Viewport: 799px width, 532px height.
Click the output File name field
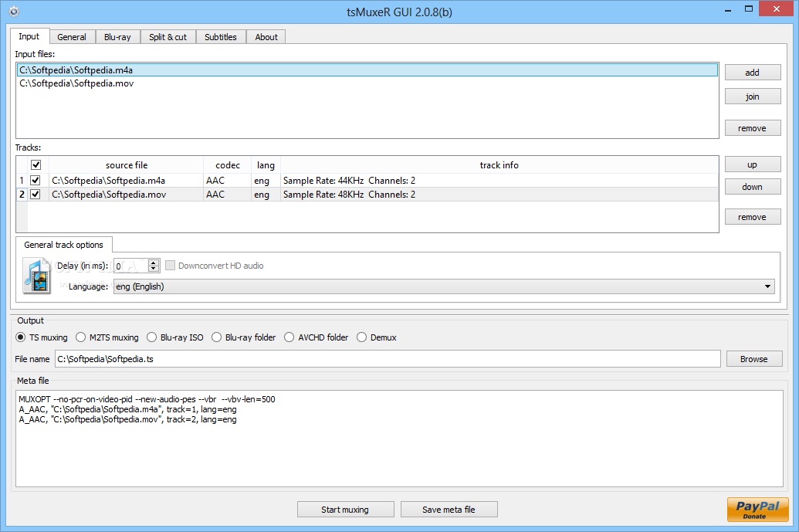click(388, 359)
